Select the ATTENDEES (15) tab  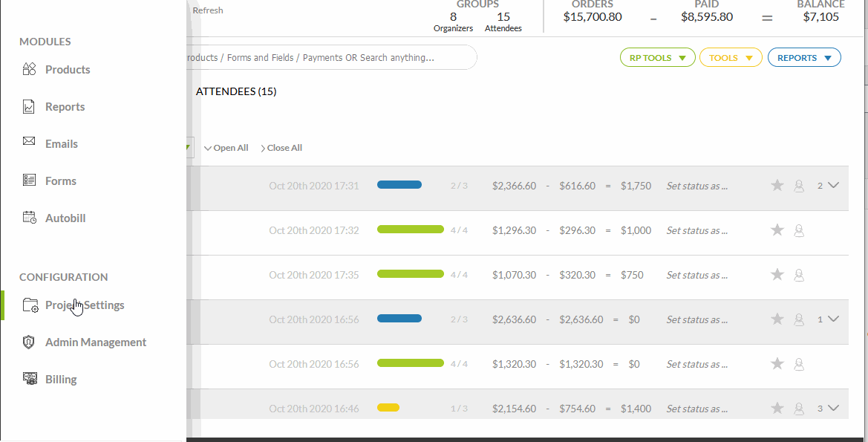point(236,92)
